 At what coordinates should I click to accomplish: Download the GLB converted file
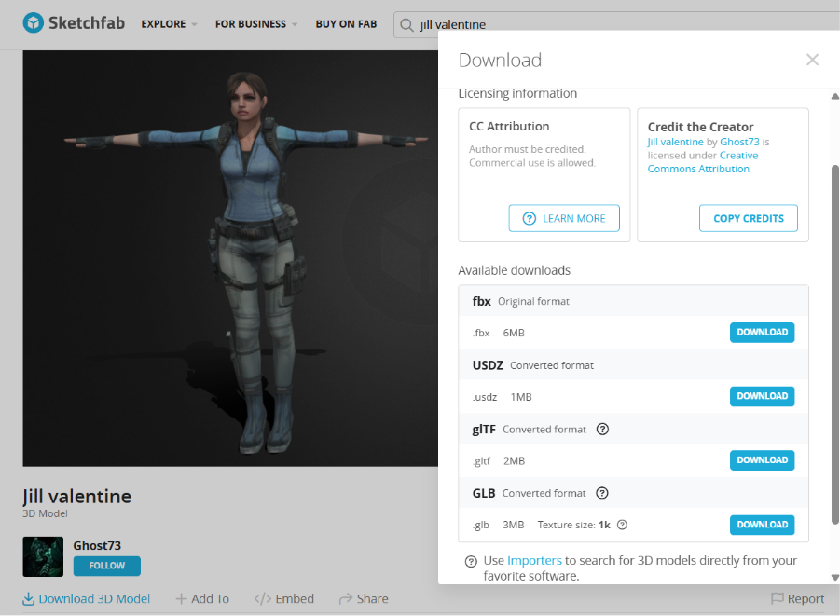click(762, 525)
